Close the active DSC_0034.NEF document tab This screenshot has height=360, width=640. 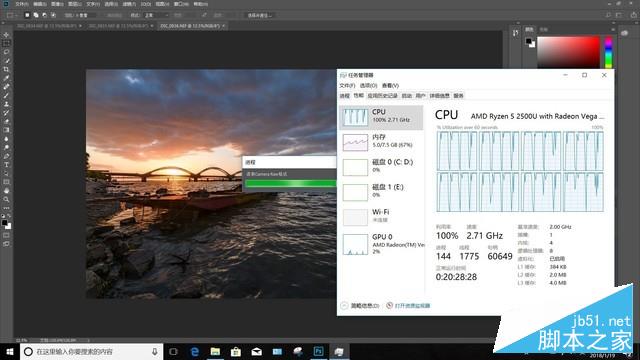(x=223, y=26)
